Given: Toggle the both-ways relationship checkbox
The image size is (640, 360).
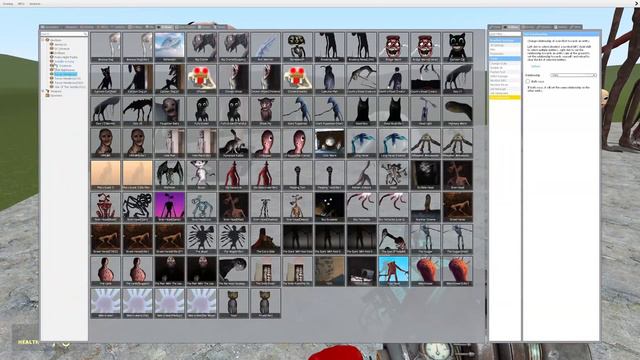Looking at the screenshot, I should pyautogui.click(x=528, y=82).
